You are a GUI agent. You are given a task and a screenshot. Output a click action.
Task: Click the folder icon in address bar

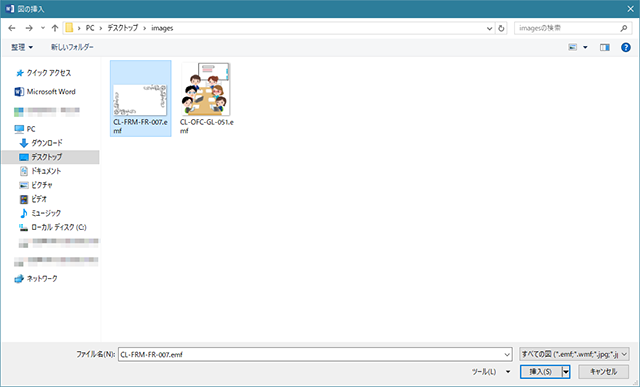pos(69,28)
